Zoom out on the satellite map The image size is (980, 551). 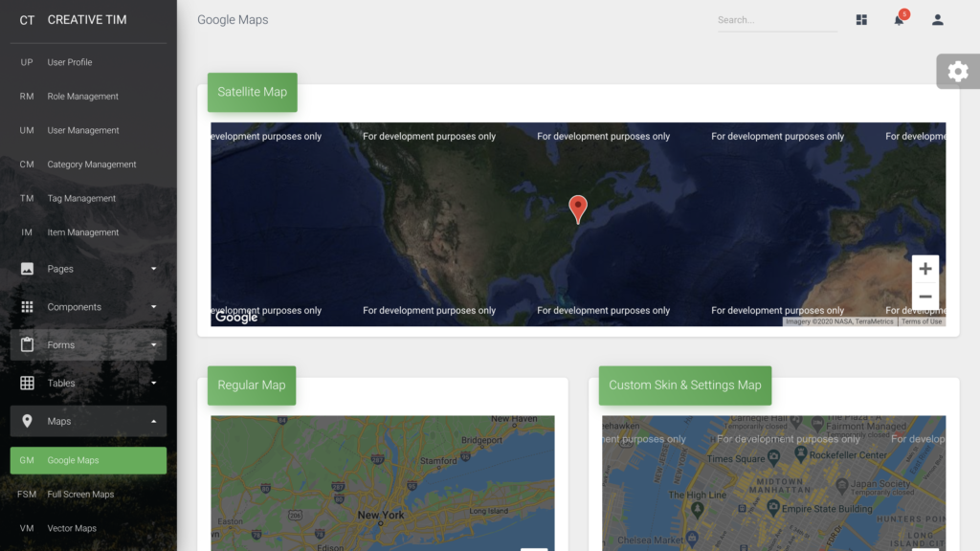(x=925, y=297)
